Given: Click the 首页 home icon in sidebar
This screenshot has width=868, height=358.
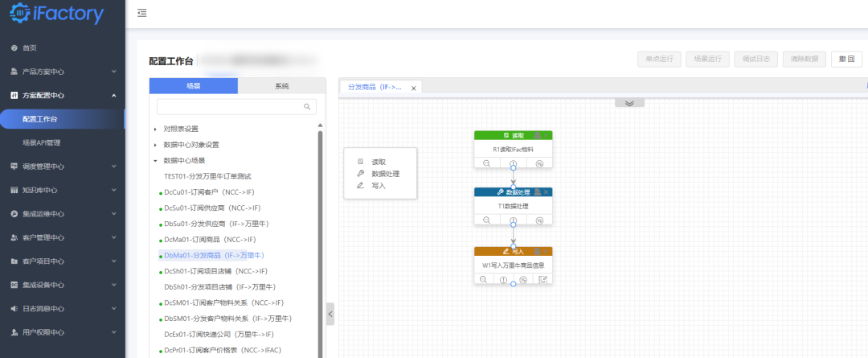Looking at the screenshot, I should (x=14, y=47).
